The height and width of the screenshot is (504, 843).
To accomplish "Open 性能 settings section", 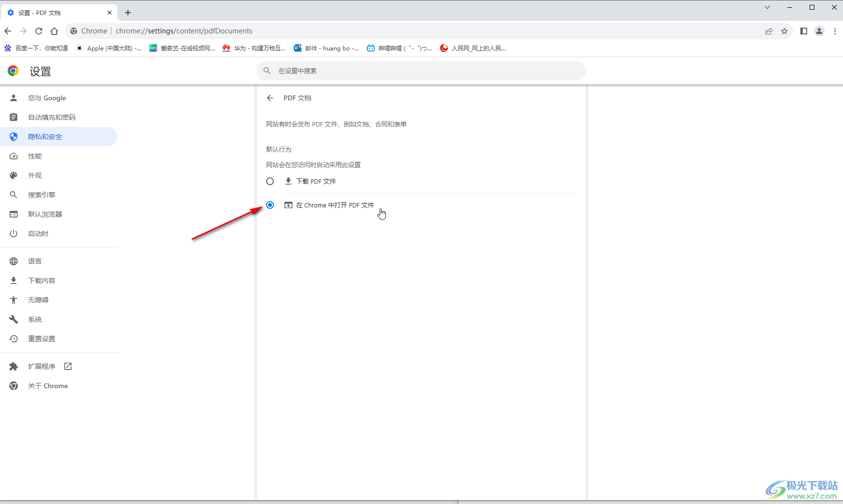I will point(59,156).
